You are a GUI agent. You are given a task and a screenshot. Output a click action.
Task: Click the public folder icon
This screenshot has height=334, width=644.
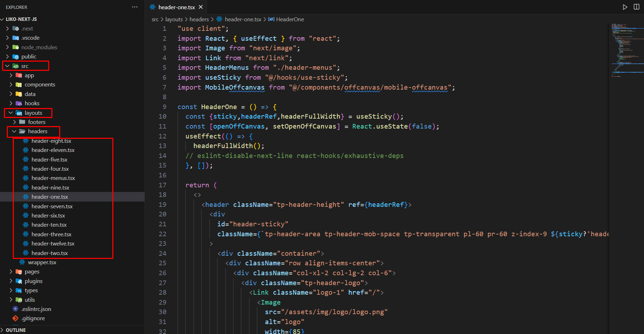(x=16, y=57)
